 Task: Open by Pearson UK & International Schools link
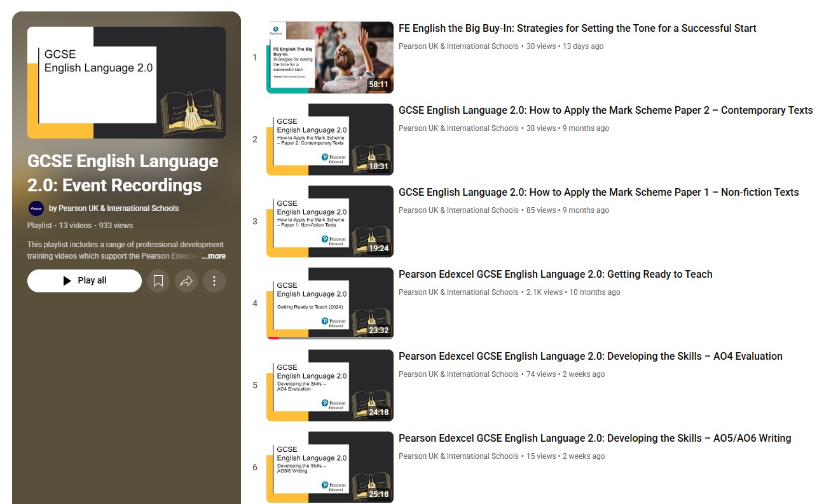pyautogui.click(x=114, y=208)
